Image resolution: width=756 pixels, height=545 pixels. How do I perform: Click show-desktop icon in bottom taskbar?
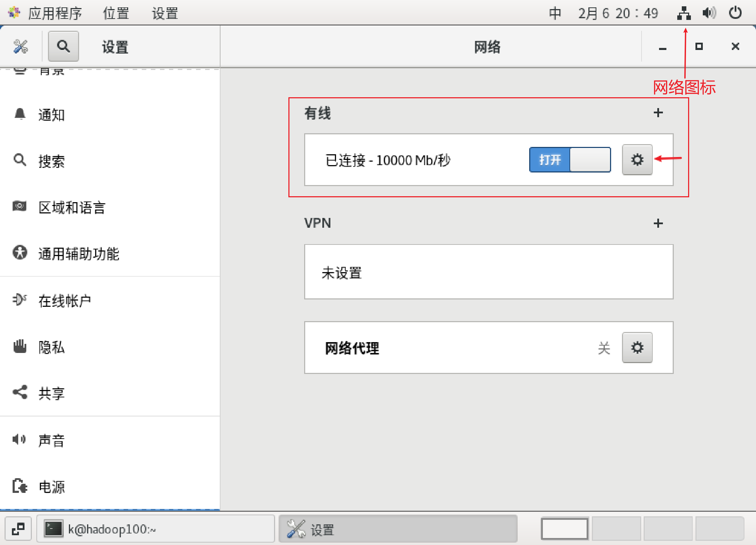tap(18, 529)
